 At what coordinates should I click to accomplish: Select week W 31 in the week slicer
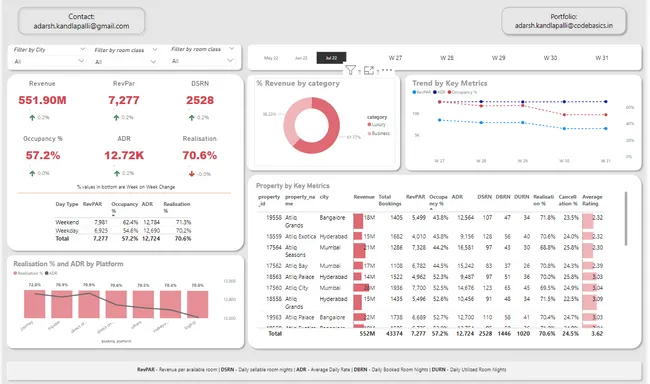(x=601, y=58)
